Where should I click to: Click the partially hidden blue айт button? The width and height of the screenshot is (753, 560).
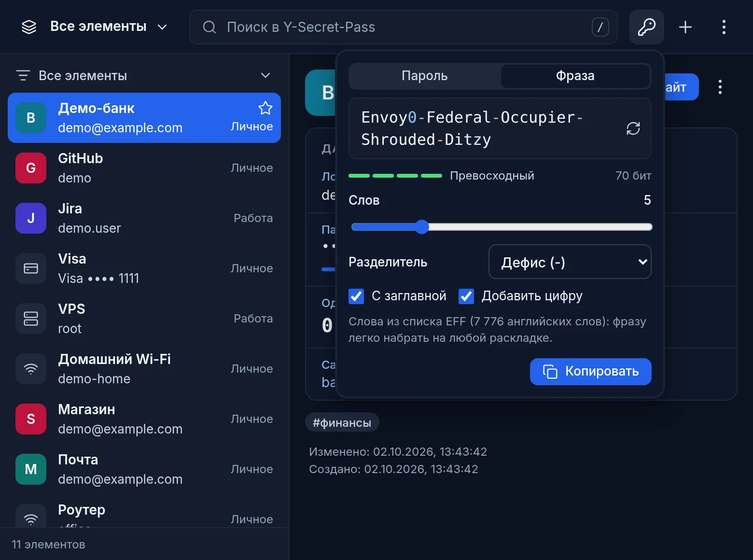[682, 87]
